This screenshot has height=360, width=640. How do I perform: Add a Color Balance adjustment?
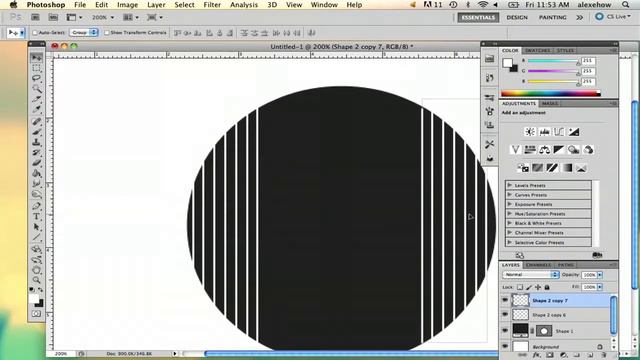(544, 150)
